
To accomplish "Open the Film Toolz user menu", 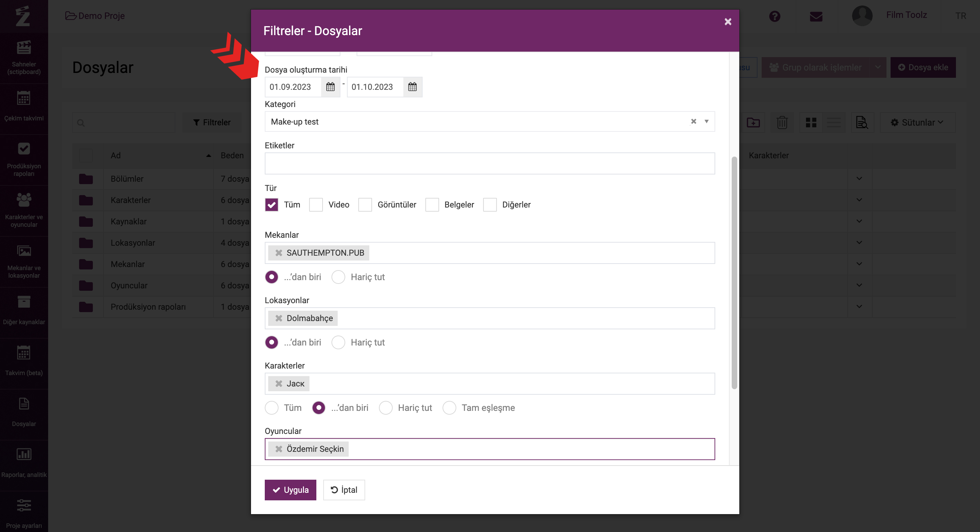I will [906, 15].
